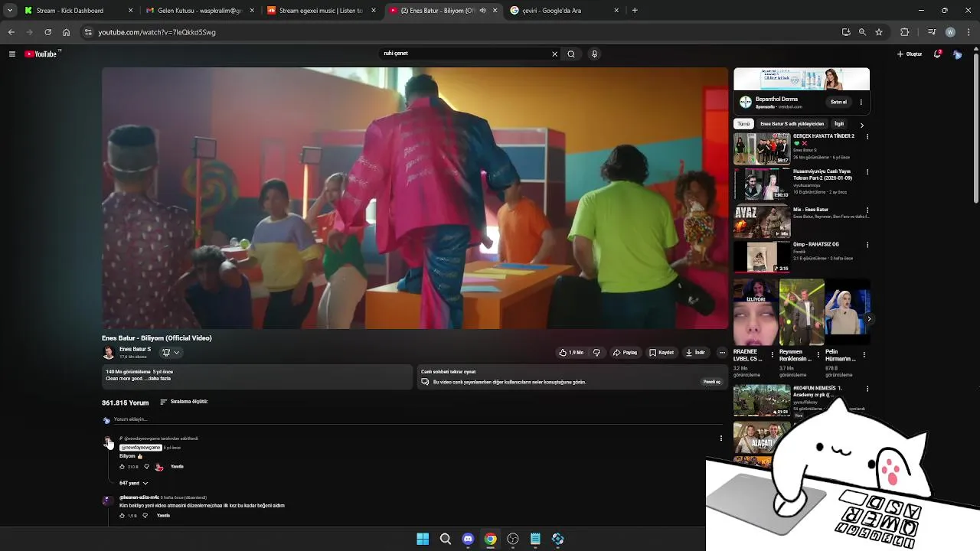
Task: Reply to the pinned Biliyom comment
Action: 177,467
